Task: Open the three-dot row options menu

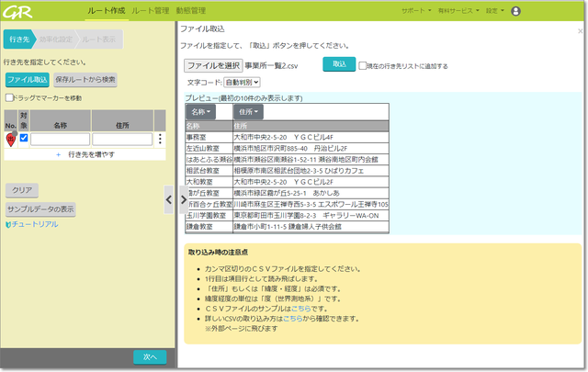Action: click(x=160, y=139)
